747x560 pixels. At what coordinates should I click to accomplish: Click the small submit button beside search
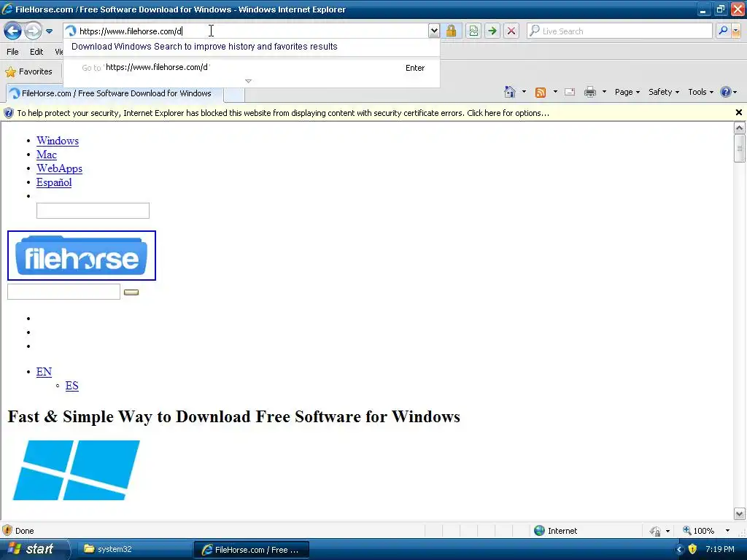click(x=131, y=292)
